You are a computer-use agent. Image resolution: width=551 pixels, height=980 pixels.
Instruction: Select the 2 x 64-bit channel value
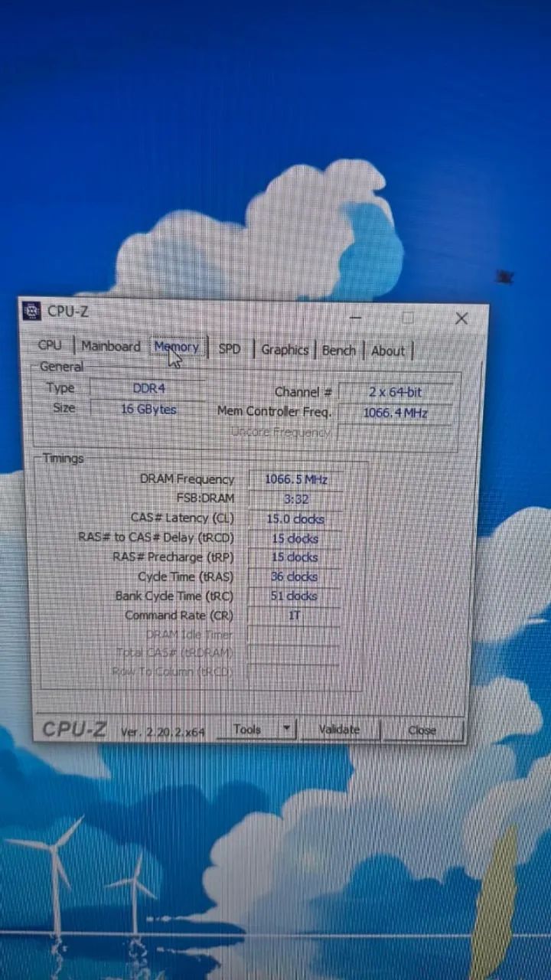click(x=395, y=392)
